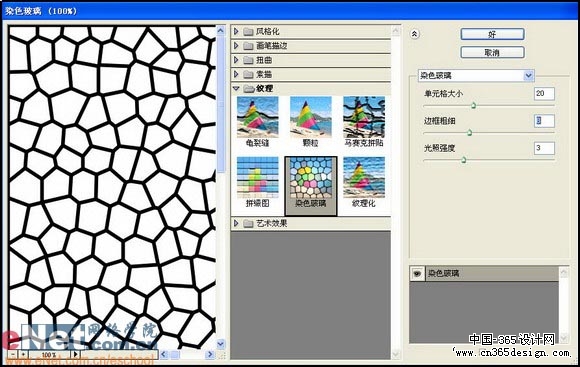The height and width of the screenshot is (367, 580).
Task: Collapse the filter gallery with double-chevron icon
Action: click(x=415, y=34)
